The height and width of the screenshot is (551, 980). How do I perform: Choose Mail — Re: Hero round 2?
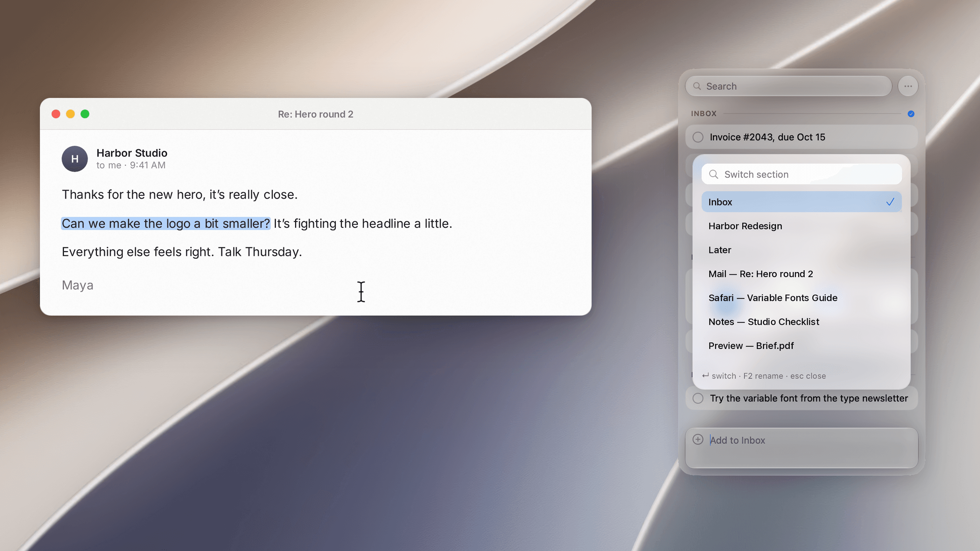[x=802, y=274]
